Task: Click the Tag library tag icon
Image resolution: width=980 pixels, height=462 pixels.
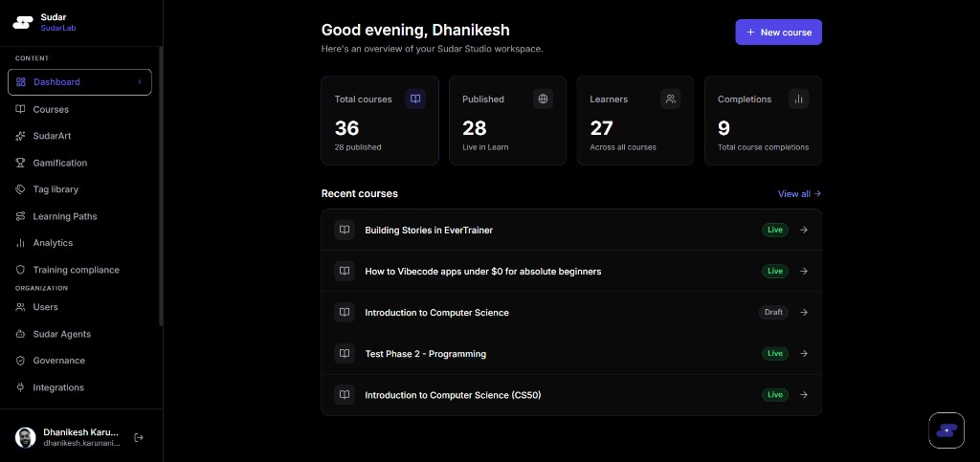Action: click(x=21, y=189)
